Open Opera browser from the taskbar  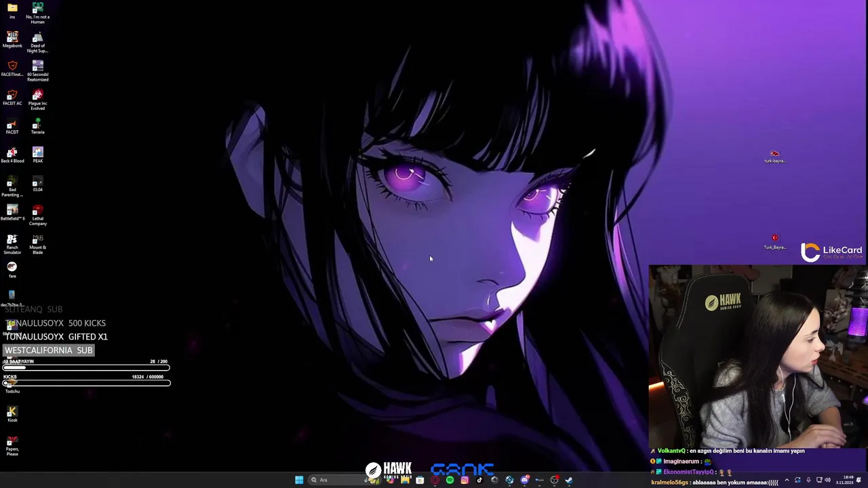(x=435, y=480)
